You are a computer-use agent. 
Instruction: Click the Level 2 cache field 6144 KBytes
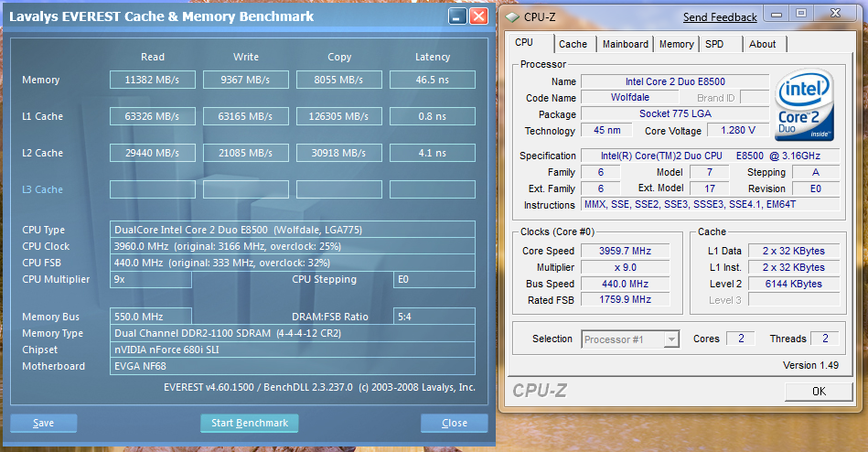coord(794,284)
